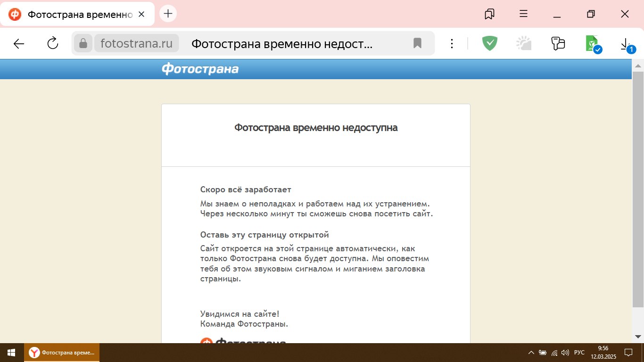Expand hidden system tray icons chevron
The width and height of the screenshot is (644, 362).
[531, 353]
